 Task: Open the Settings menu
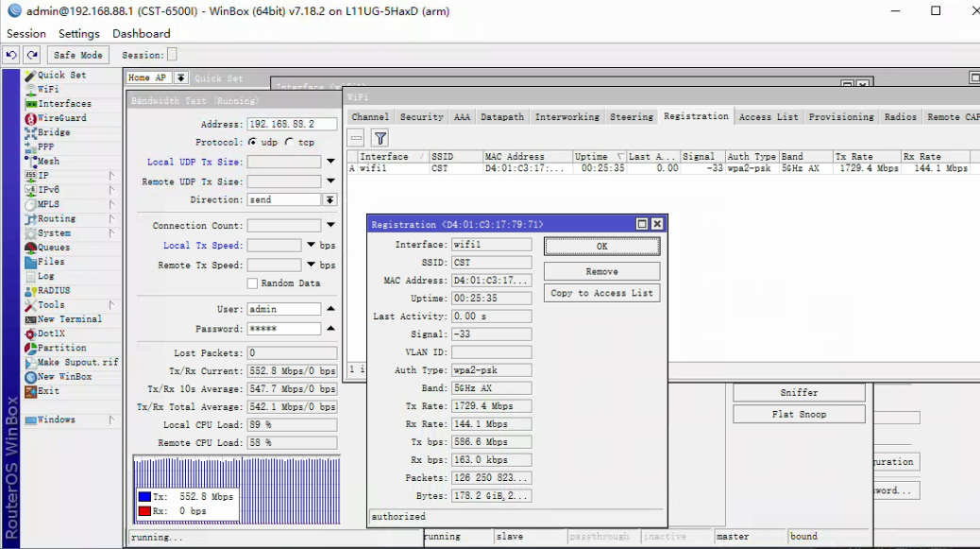coord(78,33)
